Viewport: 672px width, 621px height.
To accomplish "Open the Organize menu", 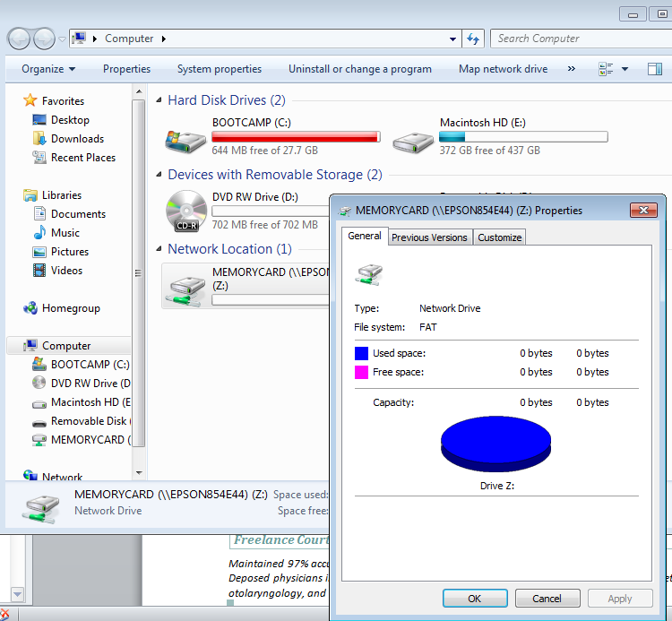I will (x=48, y=69).
